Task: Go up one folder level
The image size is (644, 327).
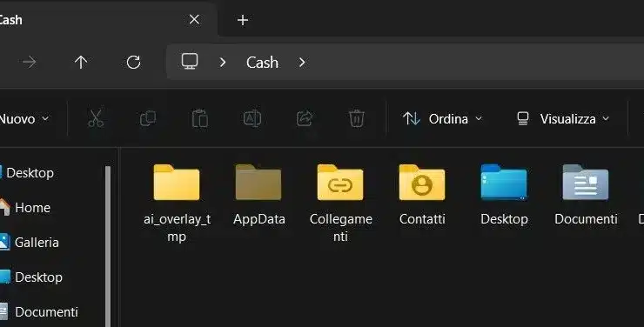Action: 81,63
